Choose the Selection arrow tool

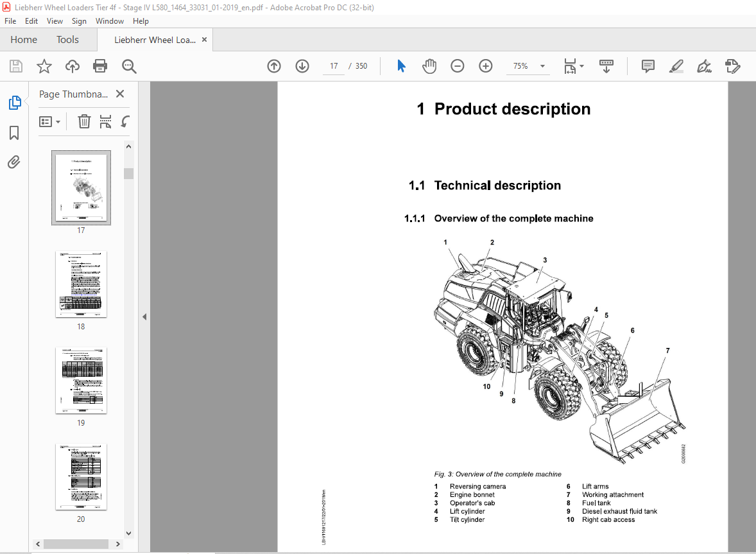coord(401,66)
